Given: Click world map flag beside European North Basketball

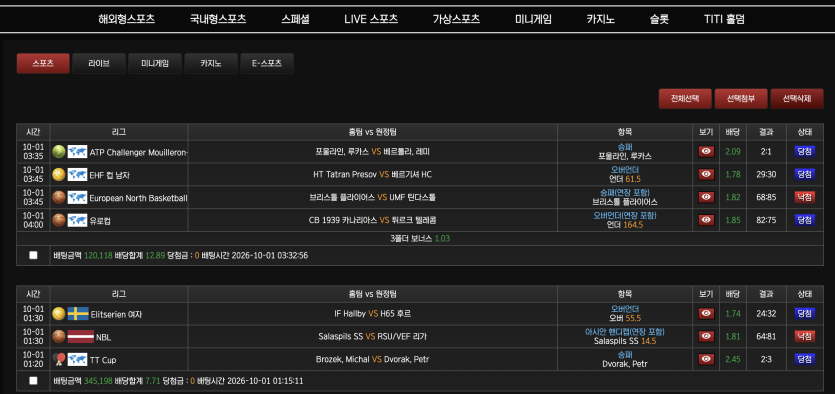Looking at the screenshot, I should click(78, 198).
